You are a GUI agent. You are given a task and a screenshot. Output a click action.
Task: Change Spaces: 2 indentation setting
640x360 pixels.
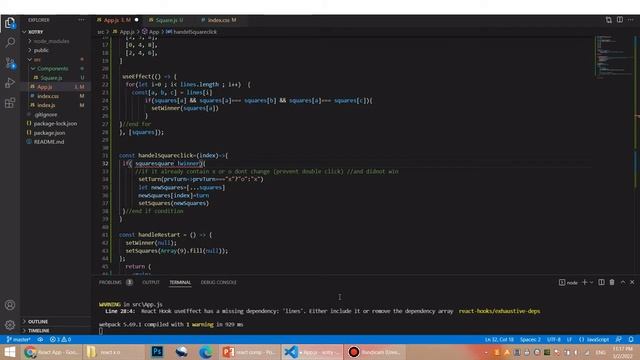click(530, 339)
